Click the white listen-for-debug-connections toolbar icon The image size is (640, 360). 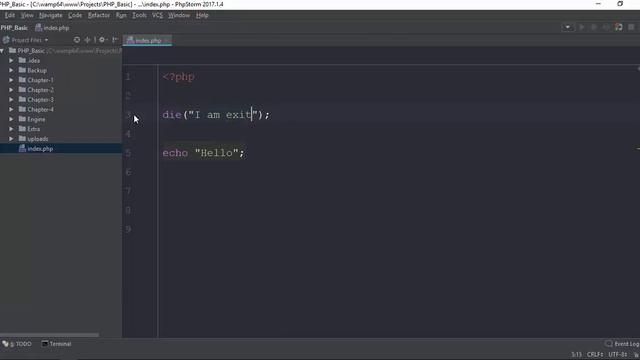pyautogui.click(x=619, y=27)
